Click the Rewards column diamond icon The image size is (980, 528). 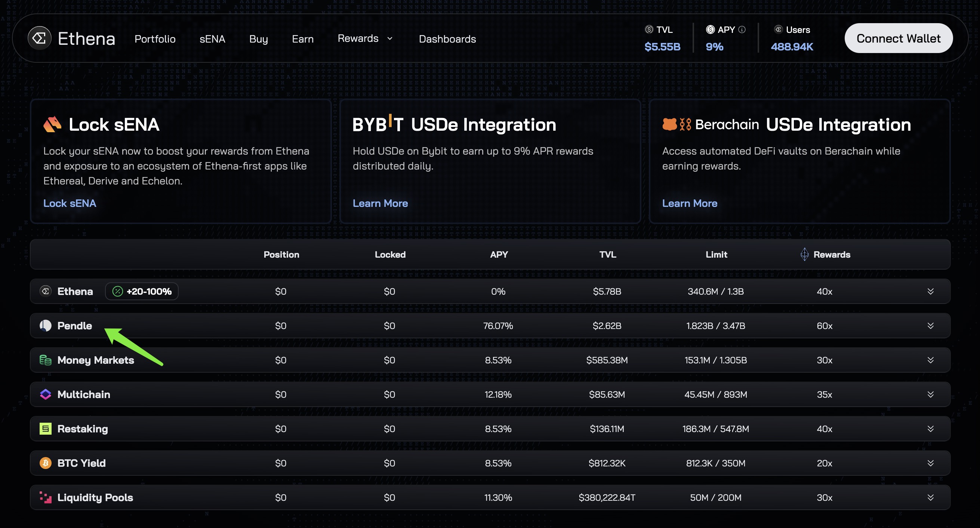click(x=804, y=254)
